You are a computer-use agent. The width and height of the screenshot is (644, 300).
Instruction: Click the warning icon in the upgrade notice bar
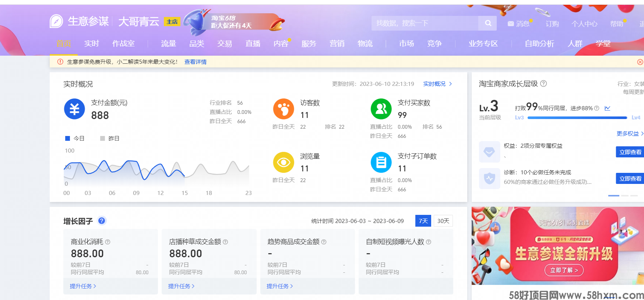[x=60, y=62]
